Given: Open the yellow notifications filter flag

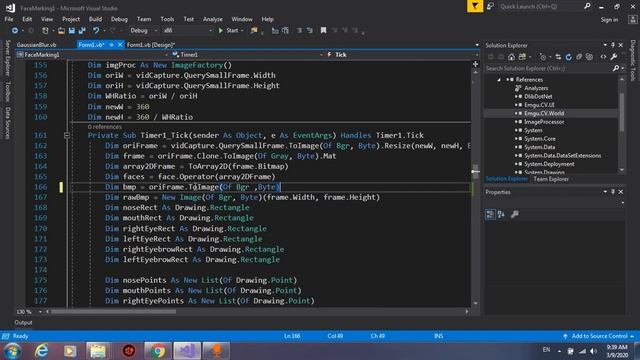Looking at the screenshot, I should [475, 6].
